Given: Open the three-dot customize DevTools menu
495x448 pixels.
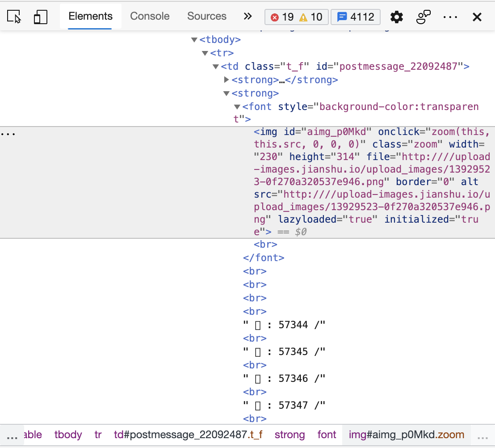Looking at the screenshot, I should pyautogui.click(x=450, y=17).
